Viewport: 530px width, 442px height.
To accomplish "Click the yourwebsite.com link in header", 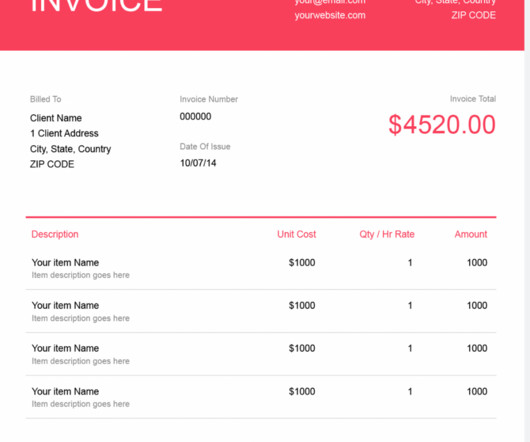I will pos(330,16).
